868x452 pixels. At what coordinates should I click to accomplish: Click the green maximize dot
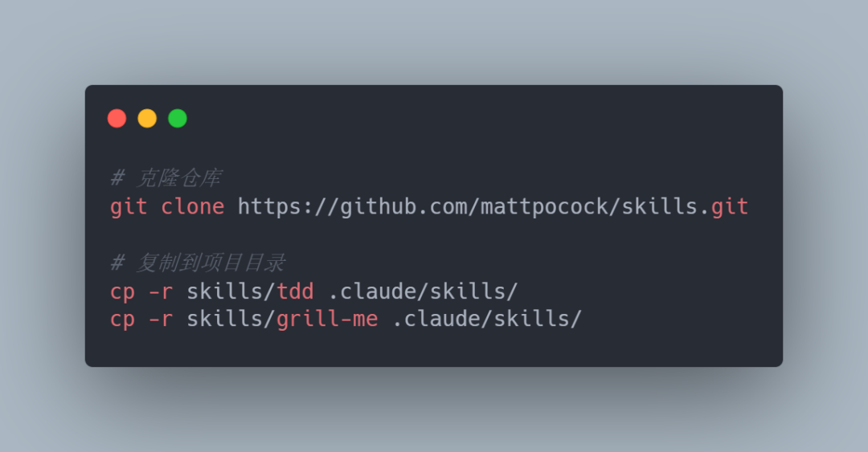click(178, 118)
